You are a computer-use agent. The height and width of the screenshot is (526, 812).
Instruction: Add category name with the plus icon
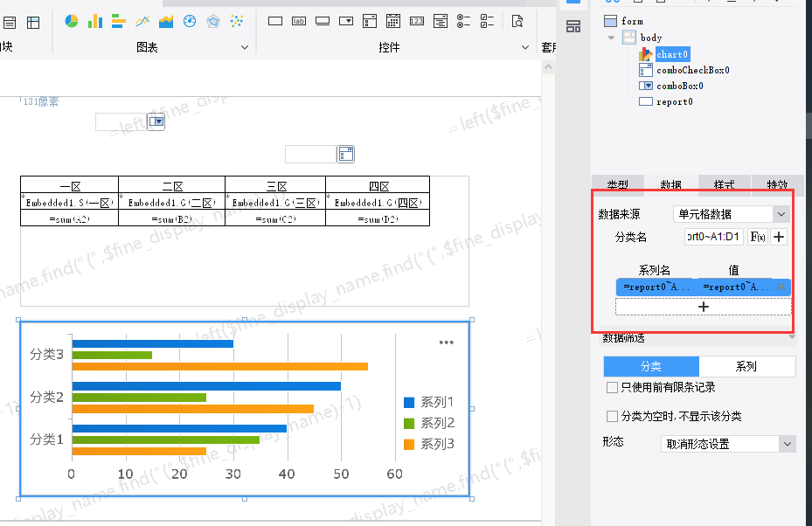[x=778, y=237]
